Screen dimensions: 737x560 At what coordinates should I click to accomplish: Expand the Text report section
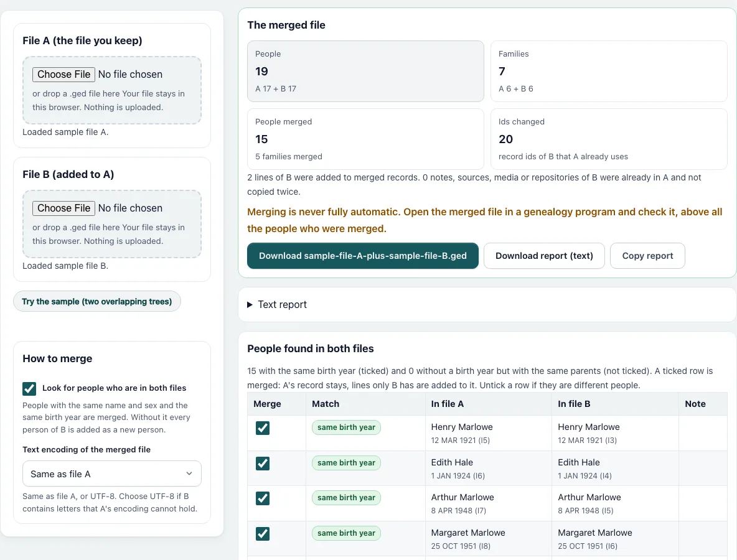[x=277, y=304]
